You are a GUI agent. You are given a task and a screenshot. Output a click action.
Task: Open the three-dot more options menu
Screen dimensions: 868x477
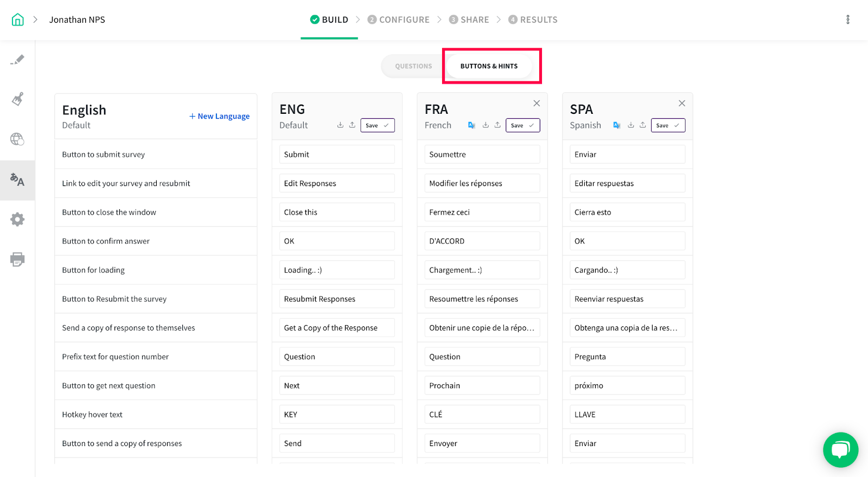coord(848,20)
